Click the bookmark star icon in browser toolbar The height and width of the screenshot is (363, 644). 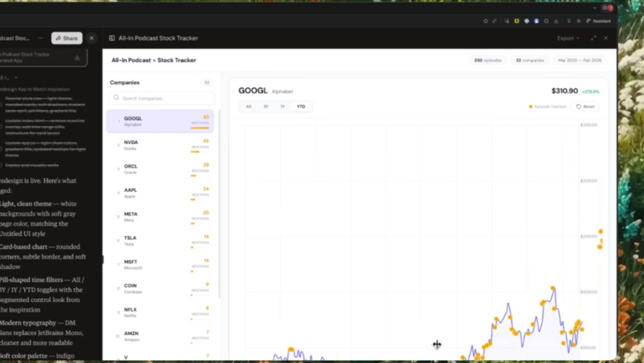click(485, 21)
